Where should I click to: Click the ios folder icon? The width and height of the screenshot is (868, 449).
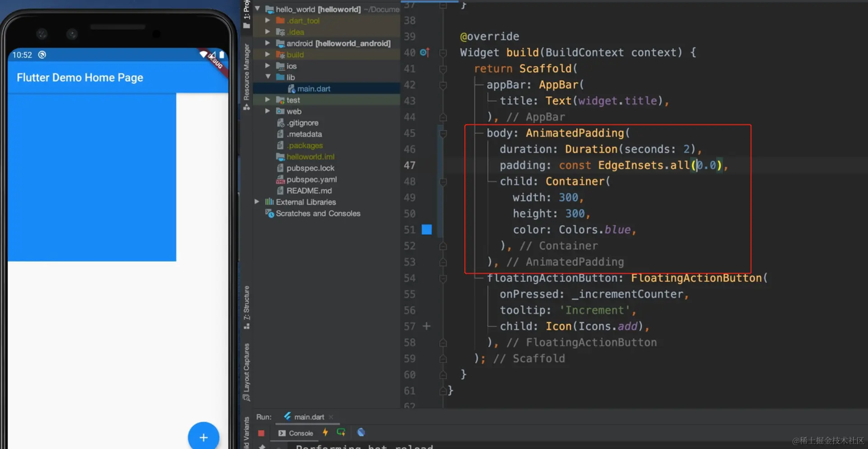[x=280, y=66]
